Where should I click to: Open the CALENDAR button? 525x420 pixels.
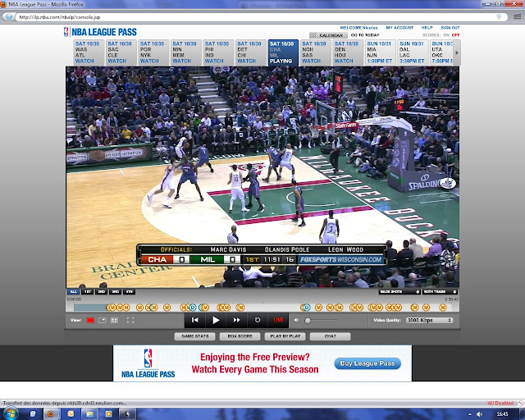point(328,35)
